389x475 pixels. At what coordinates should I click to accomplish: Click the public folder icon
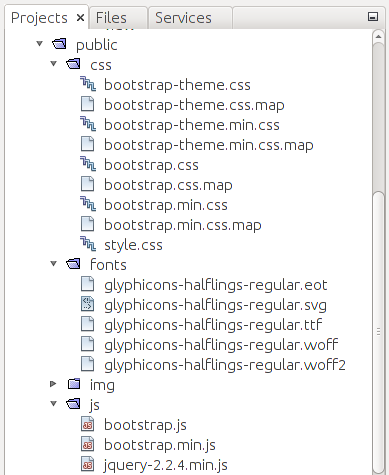point(59,44)
